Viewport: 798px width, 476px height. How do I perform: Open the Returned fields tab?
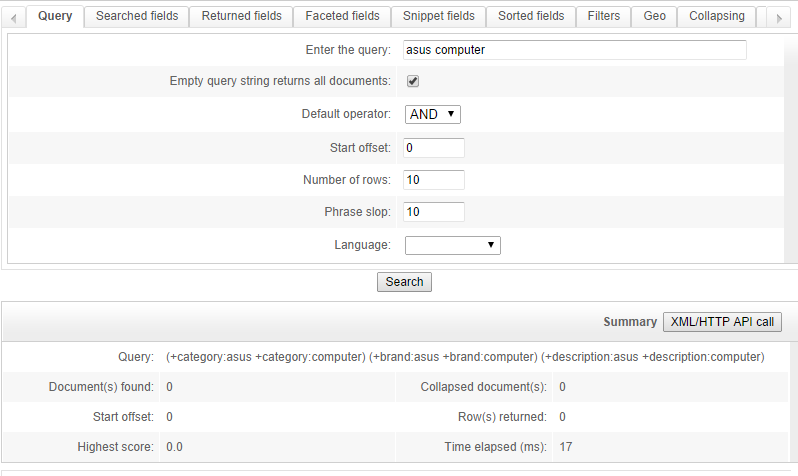241,16
